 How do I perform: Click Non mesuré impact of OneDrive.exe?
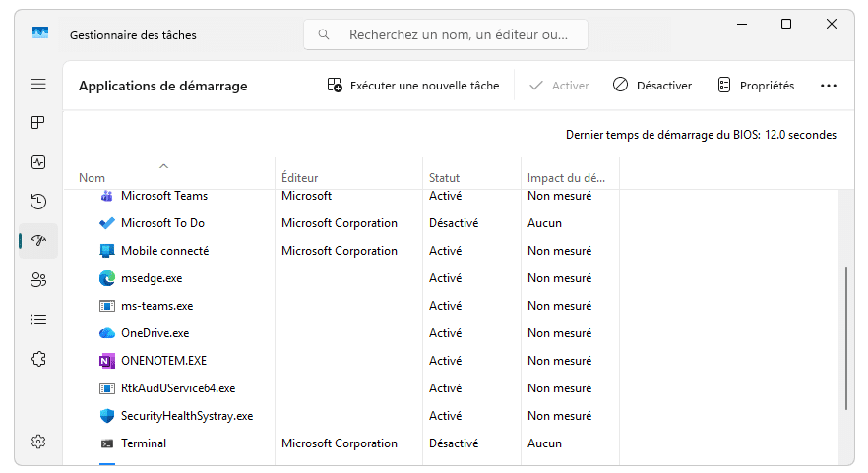point(559,333)
